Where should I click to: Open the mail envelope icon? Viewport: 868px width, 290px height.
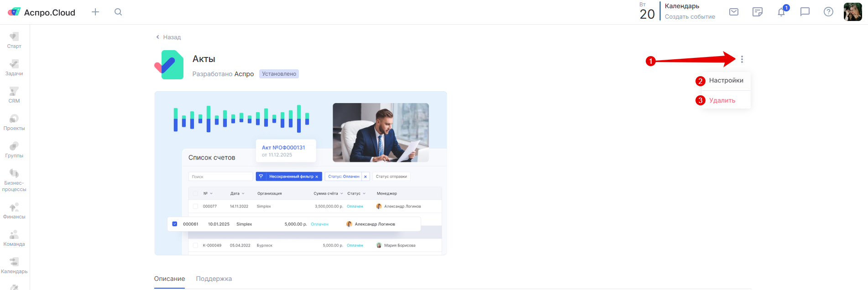734,12
